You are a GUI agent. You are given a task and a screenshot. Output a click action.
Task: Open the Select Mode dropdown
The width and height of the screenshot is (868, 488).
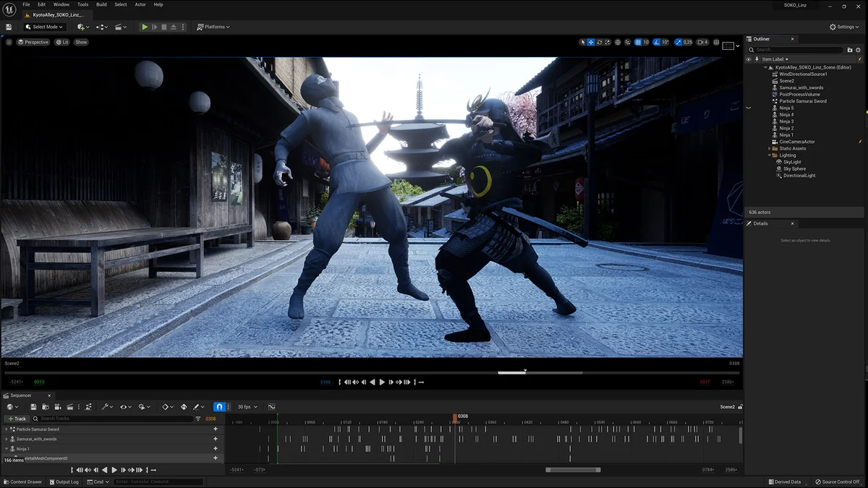point(44,27)
